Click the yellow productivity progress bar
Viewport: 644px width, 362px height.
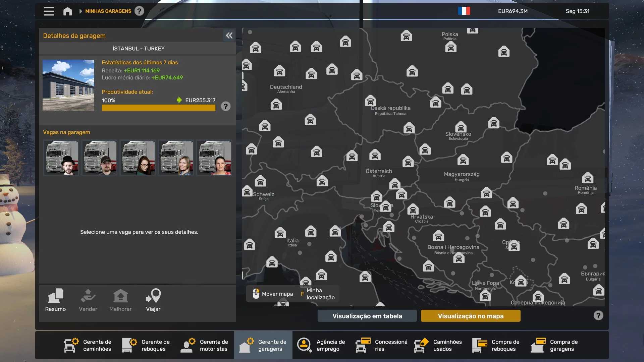[158, 108]
